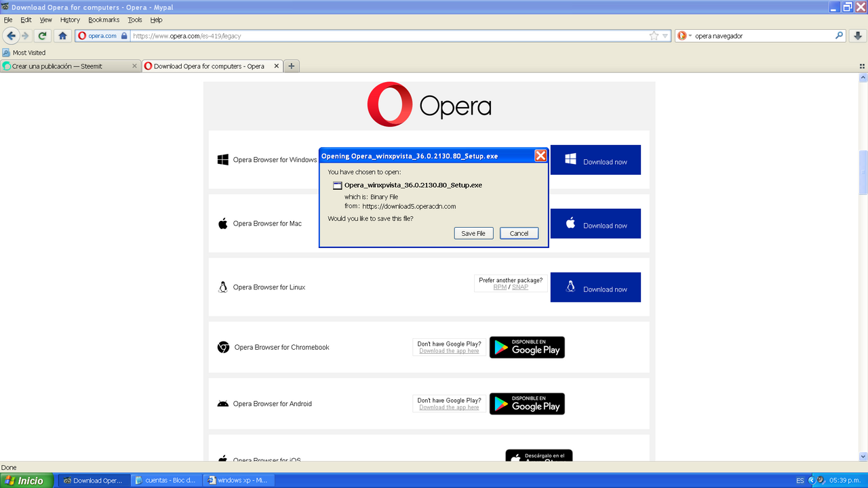The width and height of the screenshot is (868, 488).
Task: Click the Opera Browser for Linux label
Action: [x=269, y=287]
